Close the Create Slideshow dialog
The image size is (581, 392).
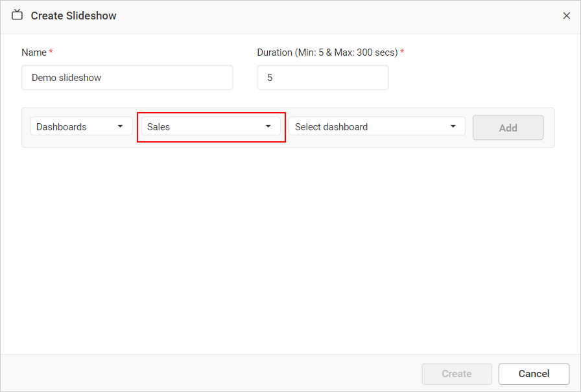click(566, 15)
